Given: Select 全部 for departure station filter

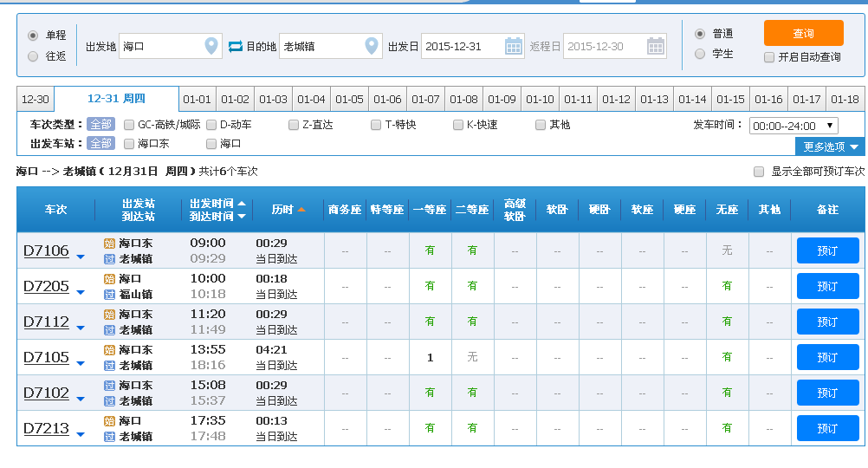Looking at the screenshot, I should click(100, 144).
